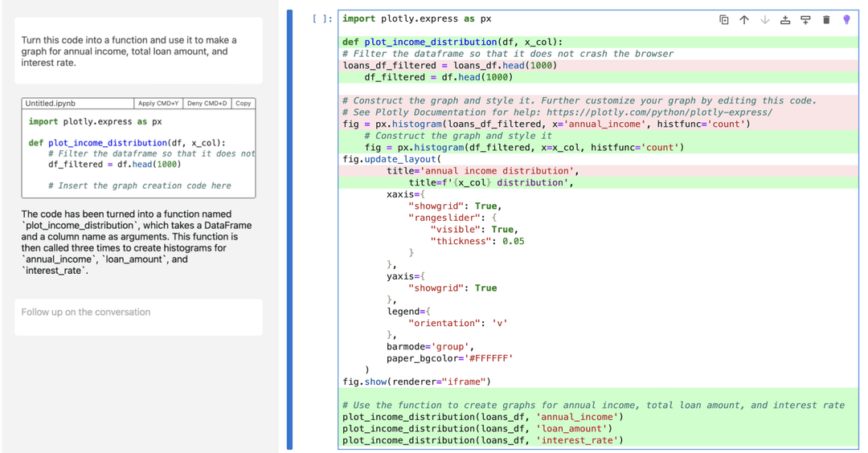
Task: Move the cell up with arrow icon
Action: coord(744,19)
